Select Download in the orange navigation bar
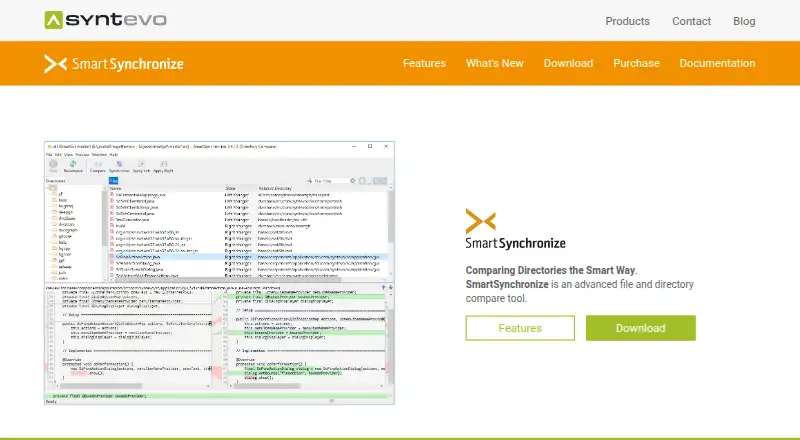The width and height of the screenshot is (800, 440). [568, 63]
